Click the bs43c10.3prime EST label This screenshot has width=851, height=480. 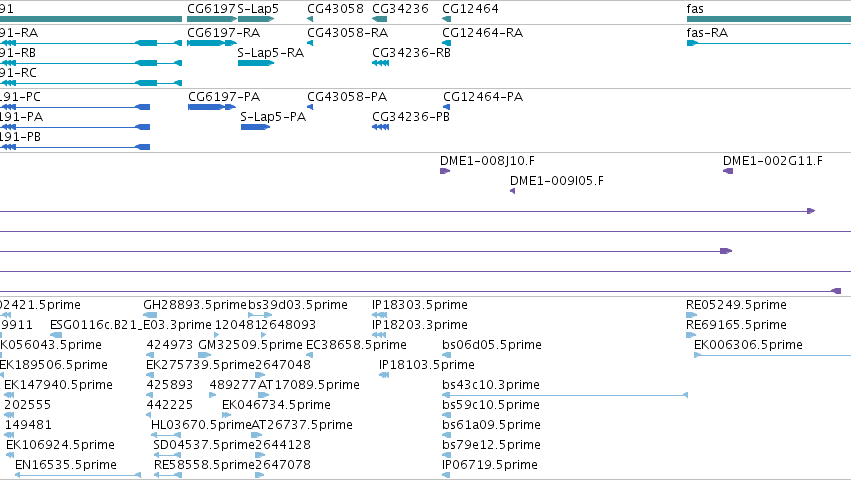[491, 385]
